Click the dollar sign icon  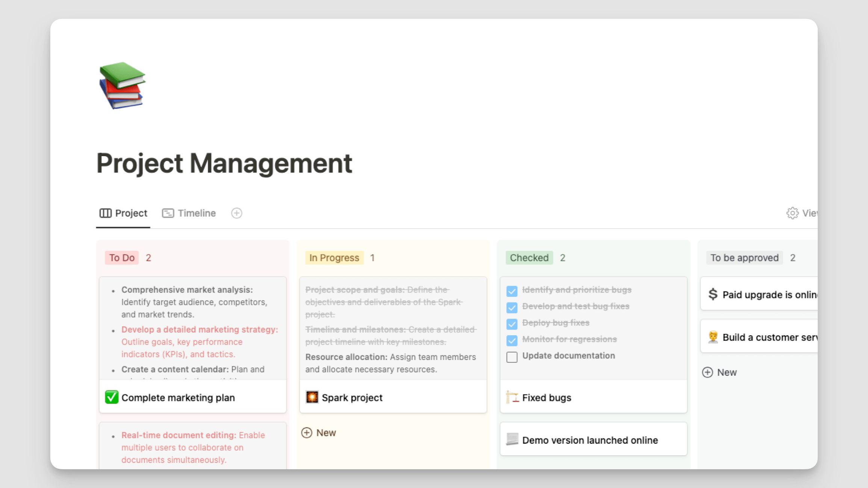pos(713,294)
